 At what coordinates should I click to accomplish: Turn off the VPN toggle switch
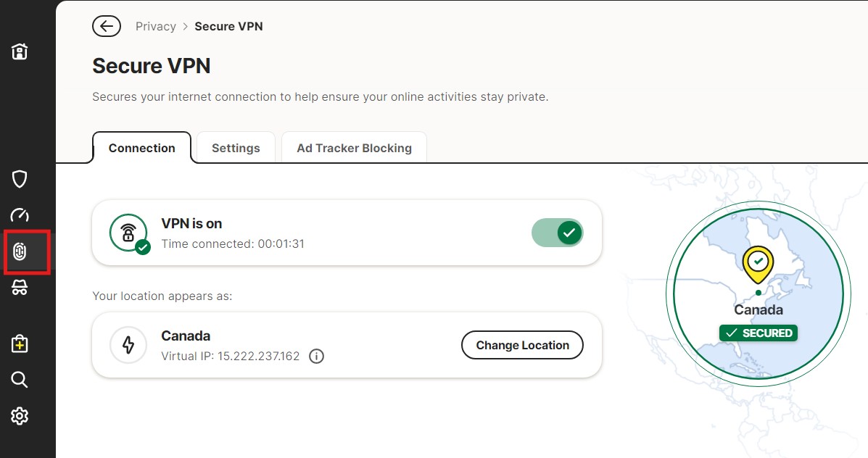coord(557,233)
